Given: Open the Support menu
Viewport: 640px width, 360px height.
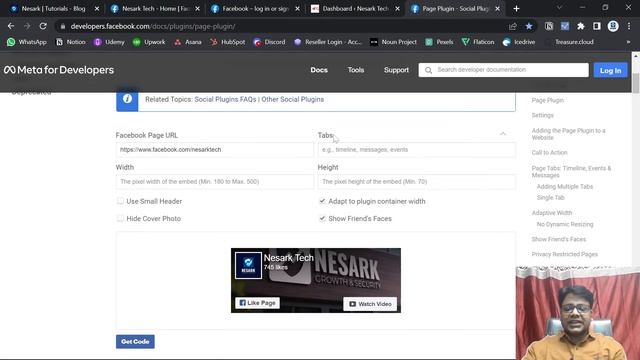Looking at the screenshot, I should pos(396,70).
